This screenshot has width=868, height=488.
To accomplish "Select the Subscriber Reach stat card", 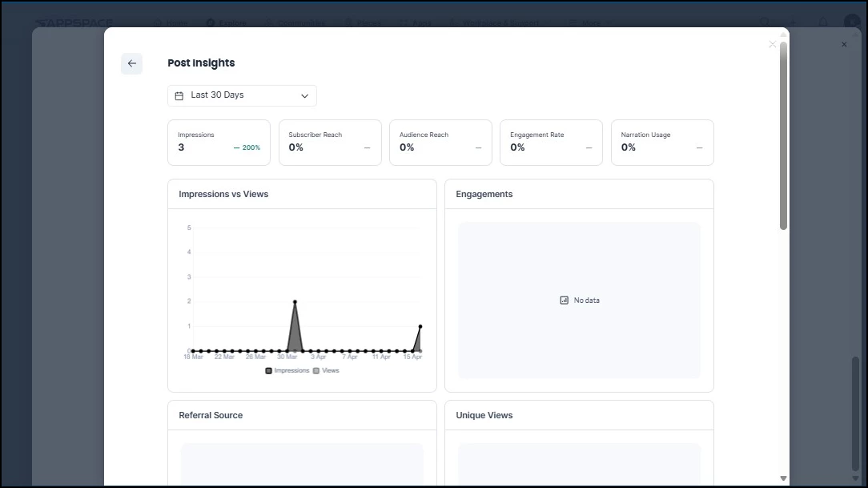I will pyautogui.click(x=330, y=143).
